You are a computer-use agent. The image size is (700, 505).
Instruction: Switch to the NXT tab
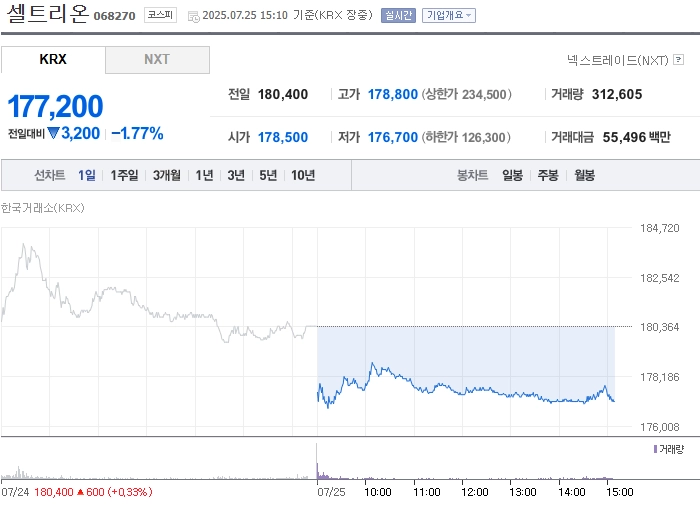pyautogui.click(x=157, y=59)
